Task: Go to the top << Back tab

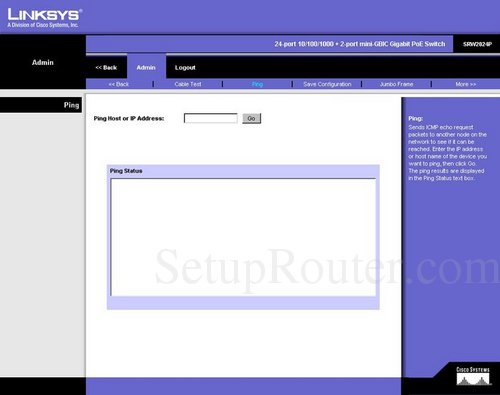Action: (x=106, y=67)
